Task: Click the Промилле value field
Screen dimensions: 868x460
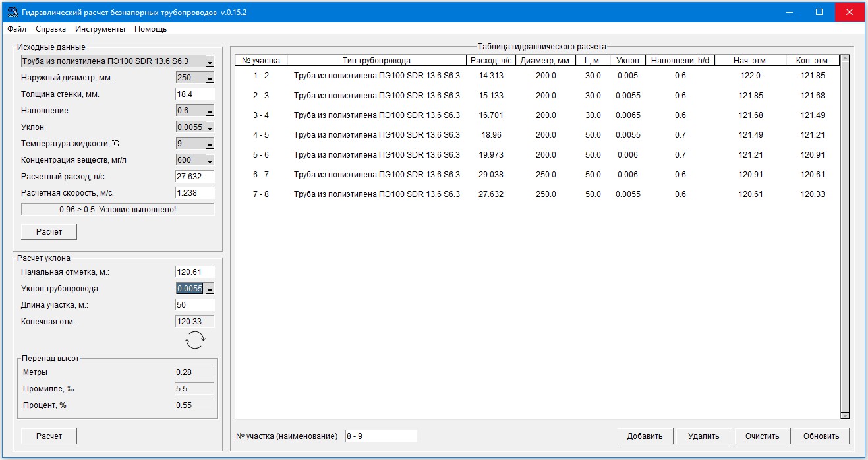Action: (194, 389)
